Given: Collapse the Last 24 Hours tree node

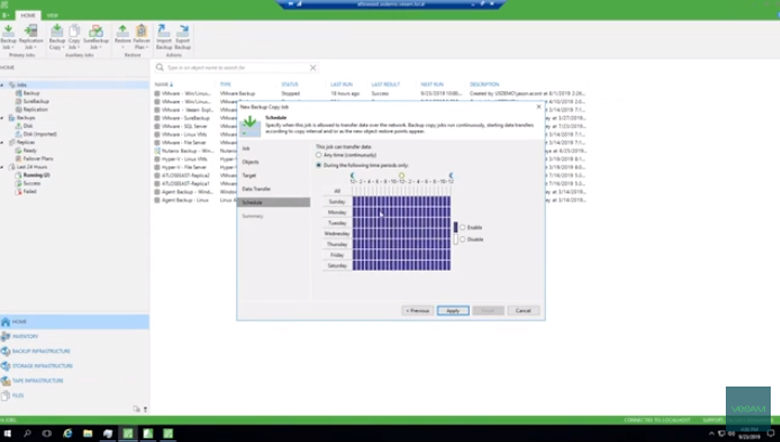Looking at the screenshot, I should [x=4, y=167].
